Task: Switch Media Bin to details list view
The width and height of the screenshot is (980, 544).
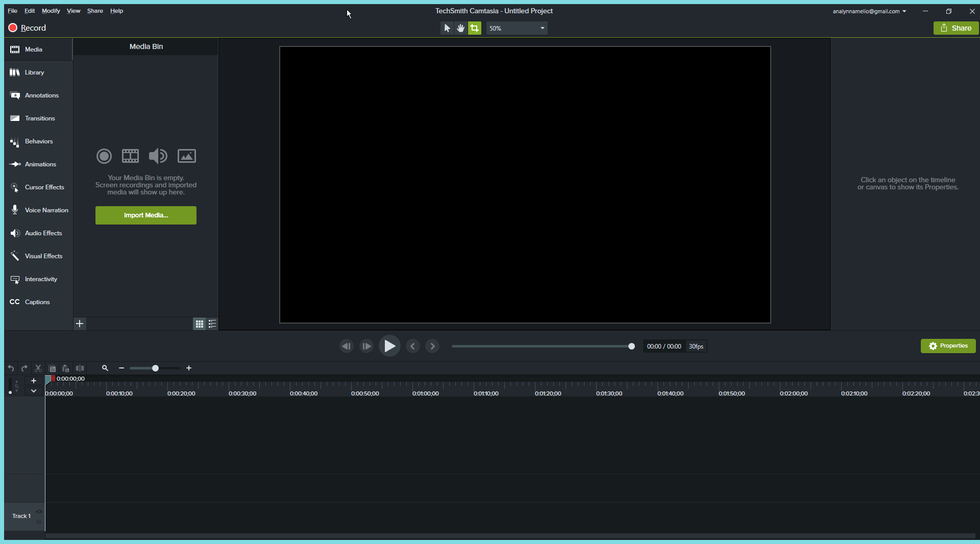Action: point(212,324)
